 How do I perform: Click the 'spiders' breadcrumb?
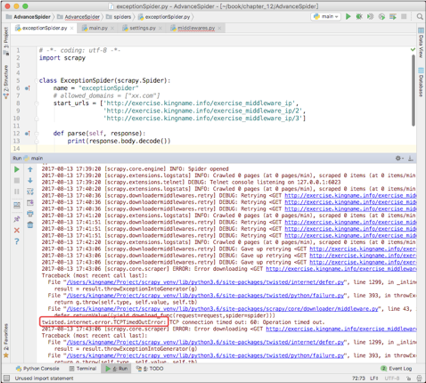click(119, 17)
